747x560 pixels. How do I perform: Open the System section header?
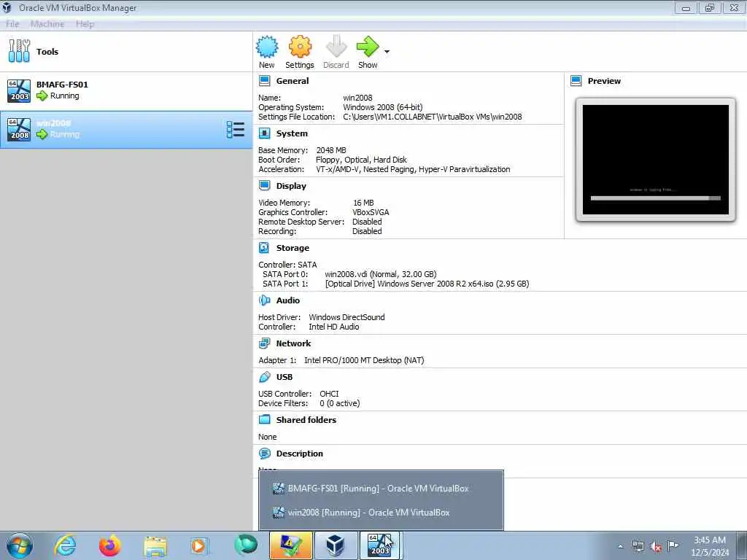pos(292,133)
